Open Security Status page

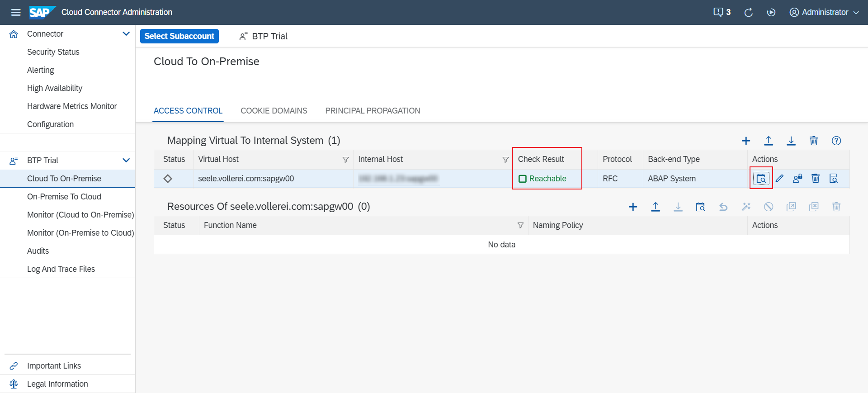tap(53, 52)
